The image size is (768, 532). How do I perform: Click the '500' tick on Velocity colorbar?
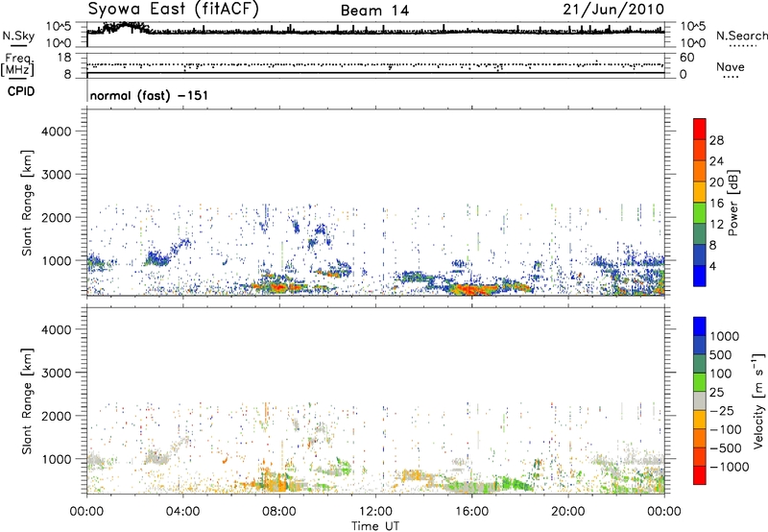(x=720, y=355)
